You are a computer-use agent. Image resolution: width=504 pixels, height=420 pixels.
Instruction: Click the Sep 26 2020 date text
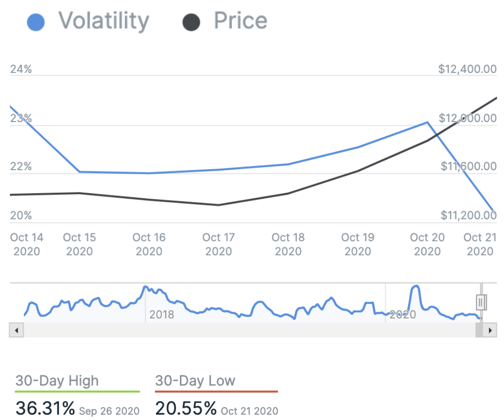click(x=109, y=411)
